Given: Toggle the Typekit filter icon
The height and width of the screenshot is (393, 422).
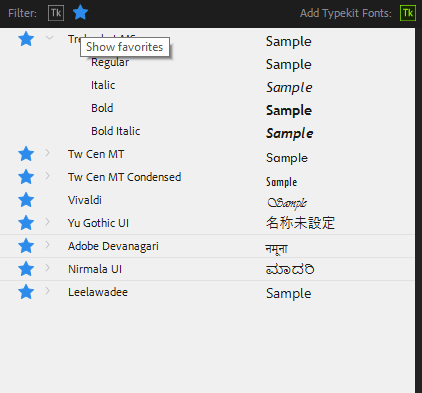Looking at the screenshot, I should coord(56,13).
